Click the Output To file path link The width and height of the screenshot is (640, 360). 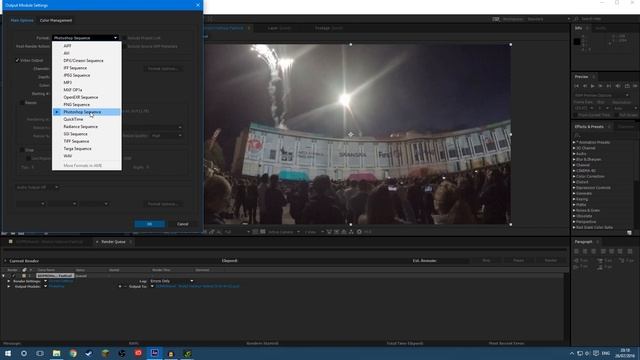(198, 287)
